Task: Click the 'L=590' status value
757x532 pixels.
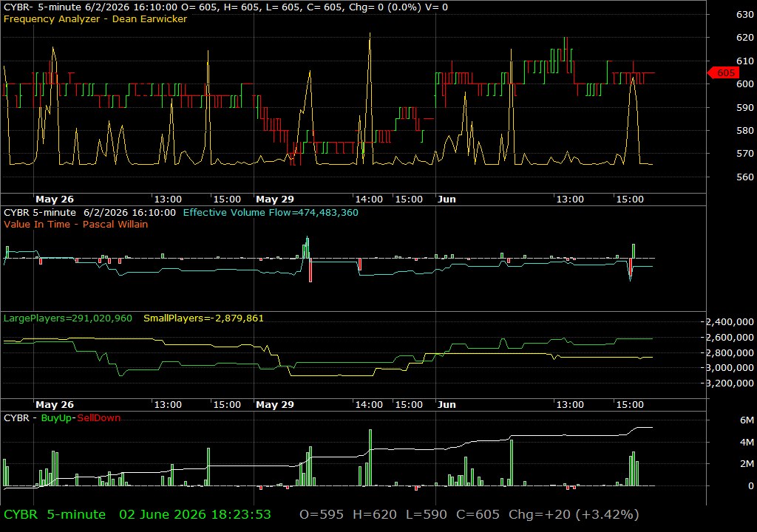Action: click(x=427, y=514)
